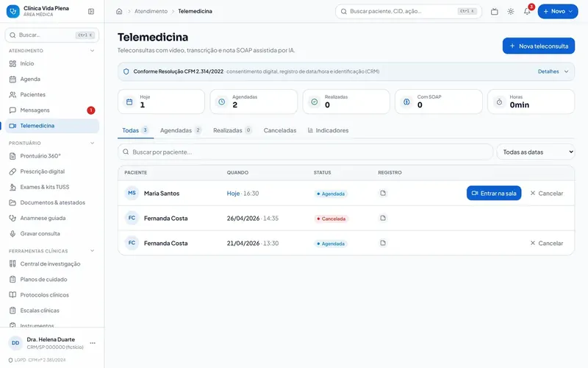Click the Clínica Vida Plena logo icon
The width and height of the screenshot is (588, 368).
(13, 11)
